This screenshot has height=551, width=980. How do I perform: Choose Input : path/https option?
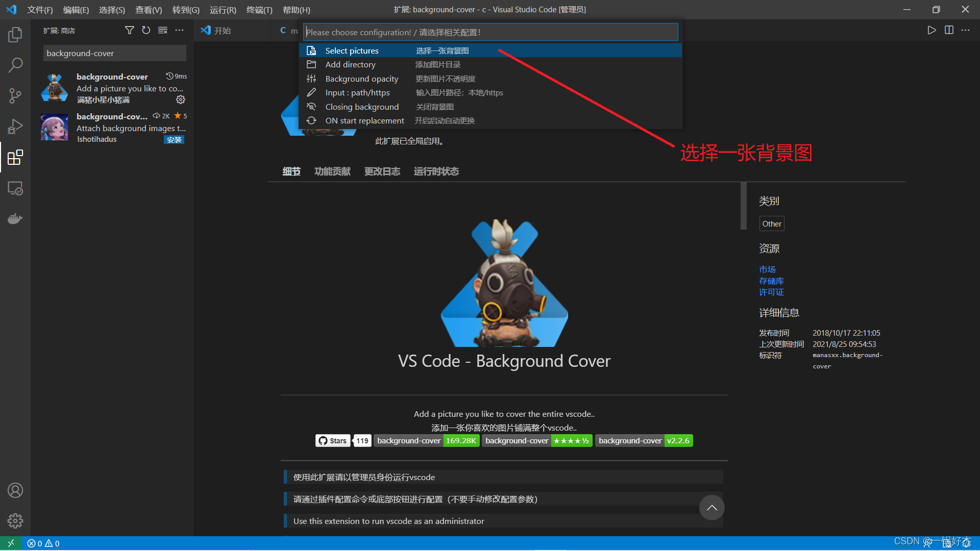491,93
